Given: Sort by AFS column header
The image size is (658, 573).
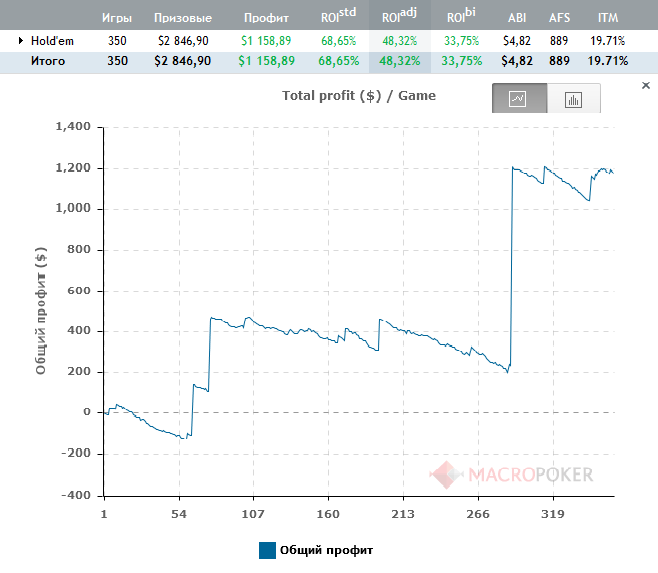Looking at the screenshot, I should click(559, 18).
